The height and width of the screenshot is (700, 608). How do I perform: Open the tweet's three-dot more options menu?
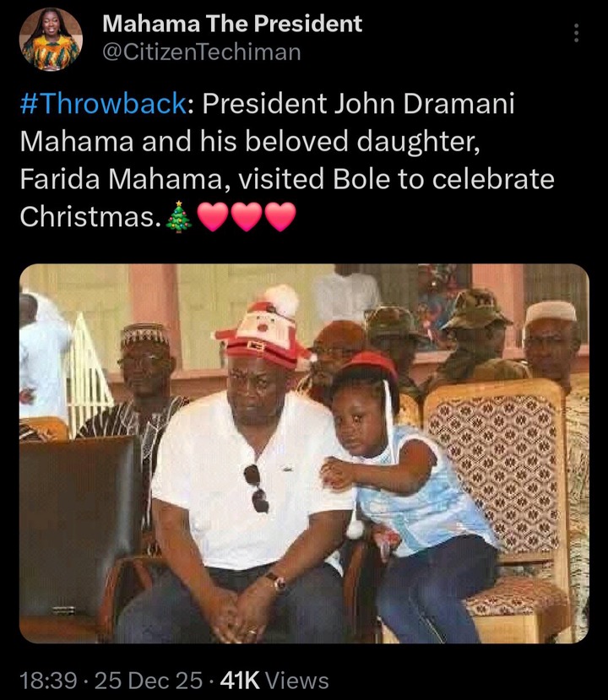pyautogui.click(x=577, y=33)
